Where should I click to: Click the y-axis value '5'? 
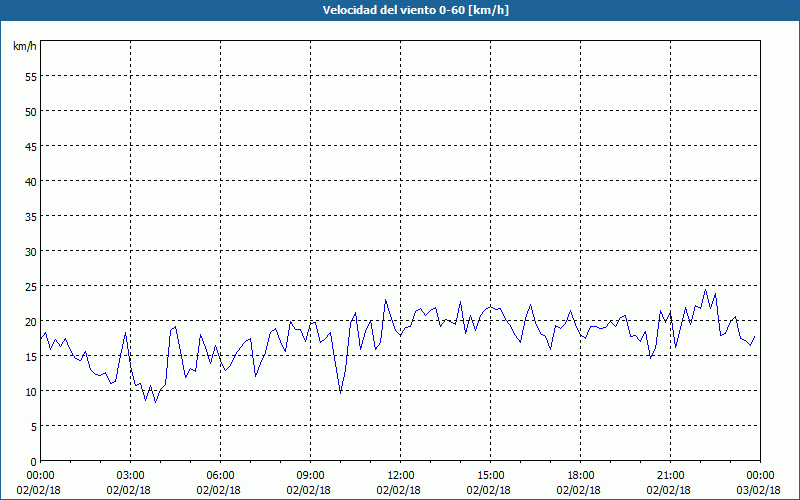click(34, 427)
